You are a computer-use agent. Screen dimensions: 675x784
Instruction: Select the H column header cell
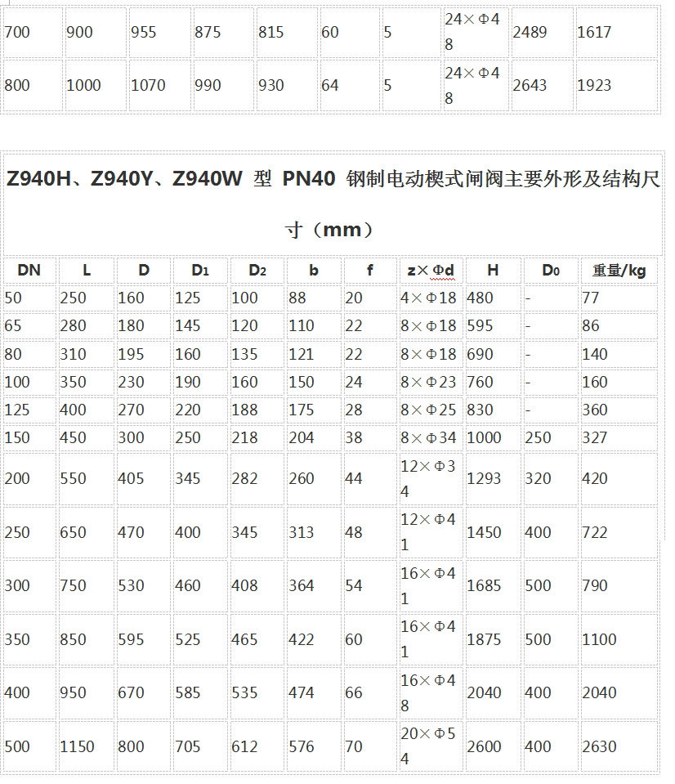pos(492,271)
